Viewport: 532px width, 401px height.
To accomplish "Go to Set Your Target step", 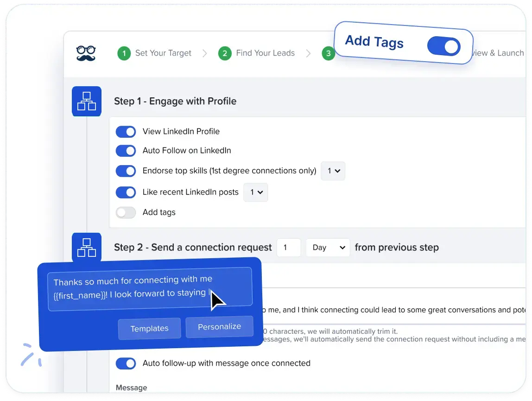I will (x=163, y=53).
